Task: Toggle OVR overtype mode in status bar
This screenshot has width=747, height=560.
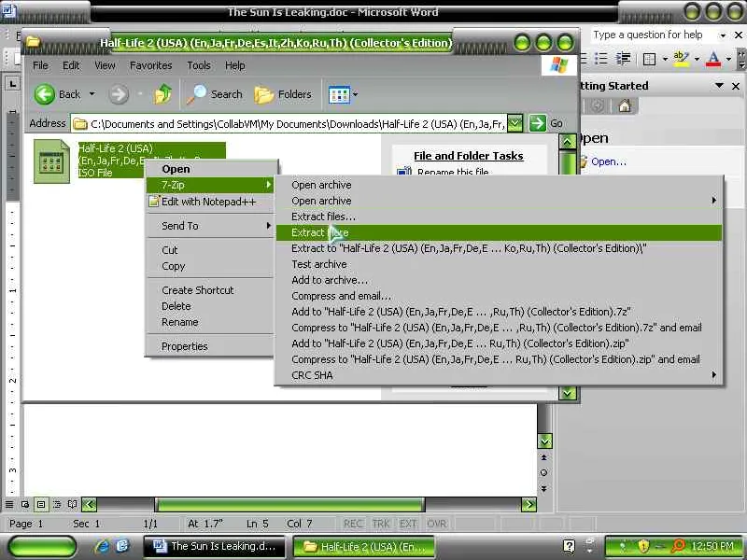Action: pos(436,524)
